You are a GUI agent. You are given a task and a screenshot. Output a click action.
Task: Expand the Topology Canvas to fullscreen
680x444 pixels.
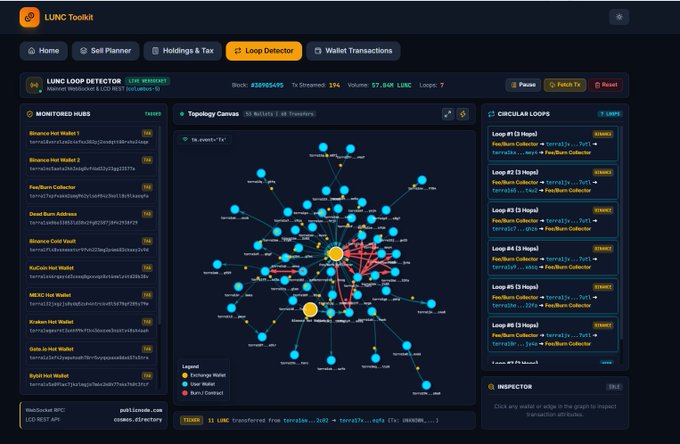[x=448, y=114]
